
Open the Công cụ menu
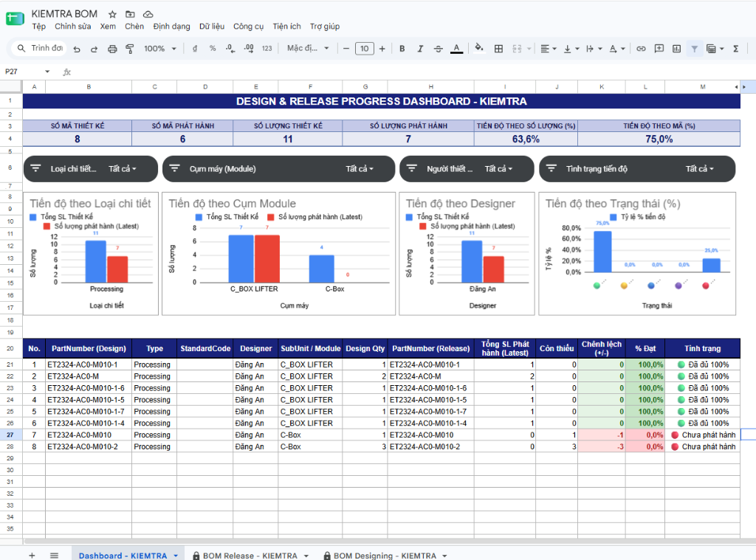coord(248,27)
